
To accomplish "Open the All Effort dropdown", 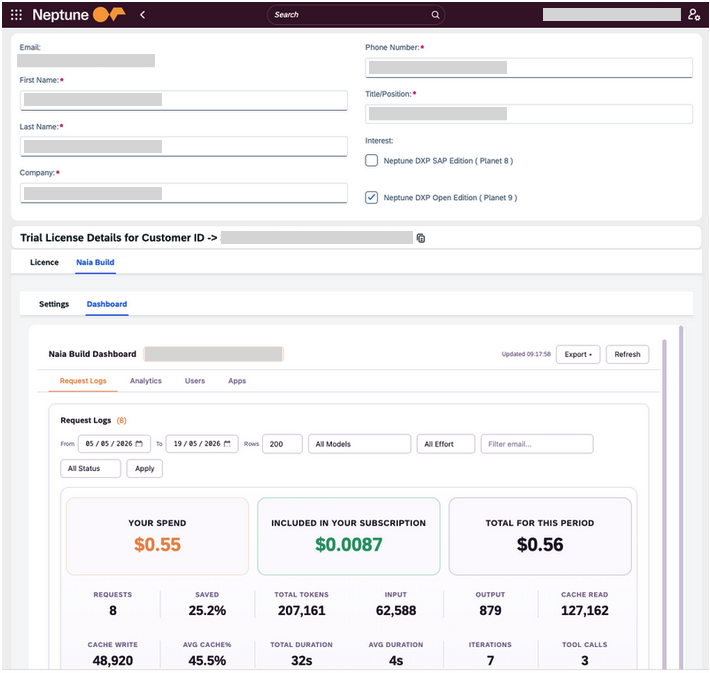I will [x=446, y=444].
